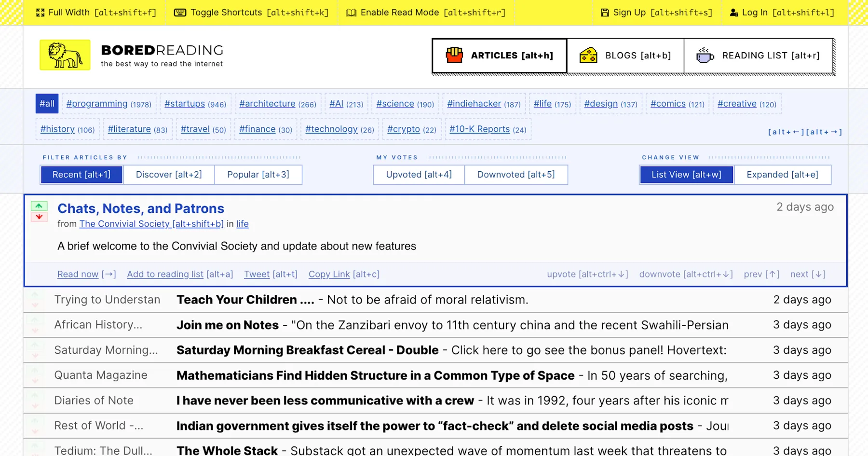Downvote the Indian government article row
868x456 pixels.
point(35,431)
